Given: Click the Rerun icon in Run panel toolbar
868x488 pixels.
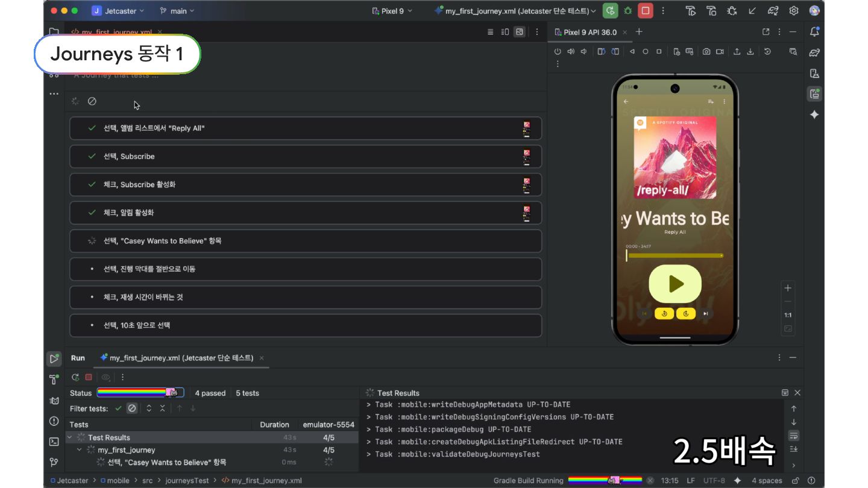Looking at the screenshot, I should (x=75, y=377).
